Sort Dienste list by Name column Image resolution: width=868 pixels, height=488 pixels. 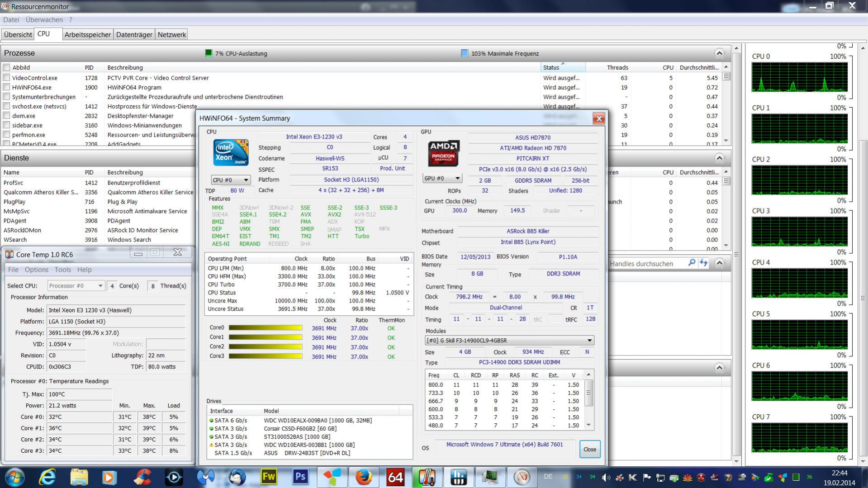42,172
